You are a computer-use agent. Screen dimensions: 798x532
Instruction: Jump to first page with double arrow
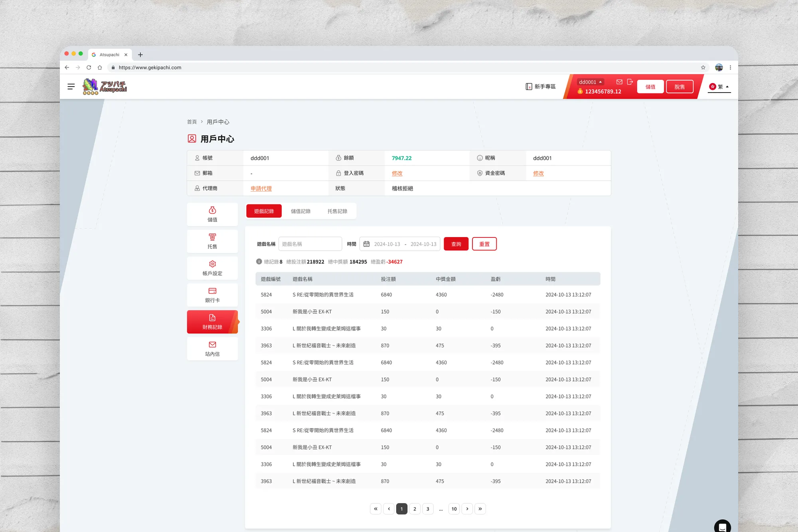(375, 509)
